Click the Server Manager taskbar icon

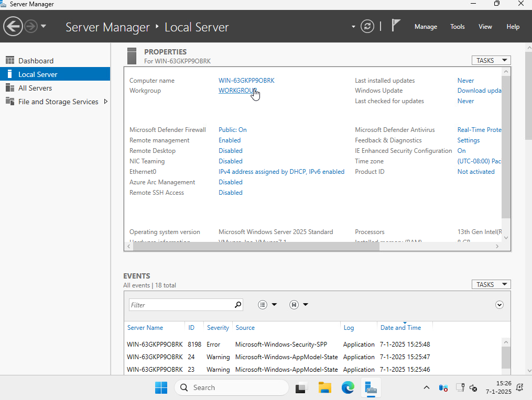point(371,388)
